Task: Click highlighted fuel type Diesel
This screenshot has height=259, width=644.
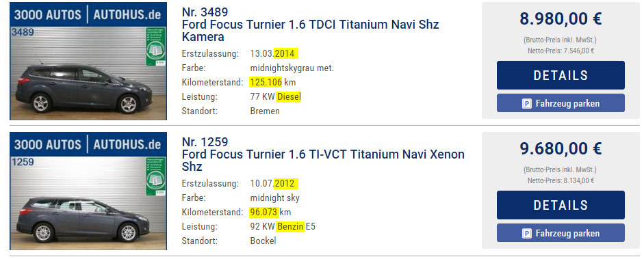Action: coord(289,97)
